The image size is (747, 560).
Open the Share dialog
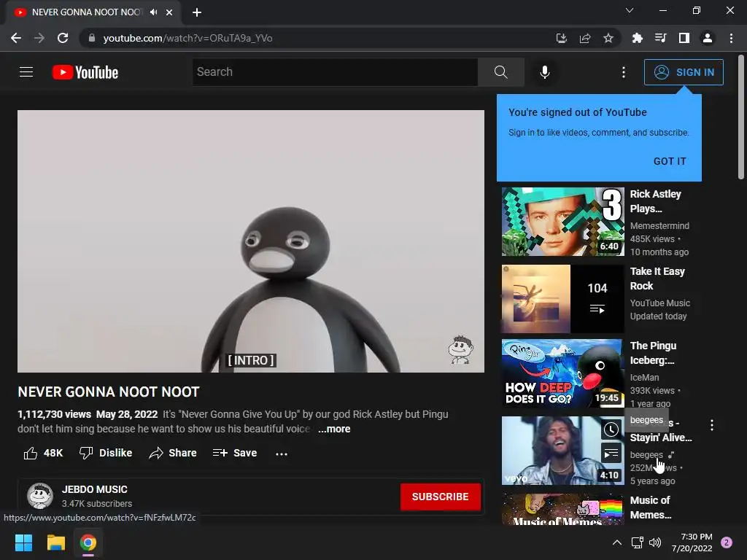point(172,453)
